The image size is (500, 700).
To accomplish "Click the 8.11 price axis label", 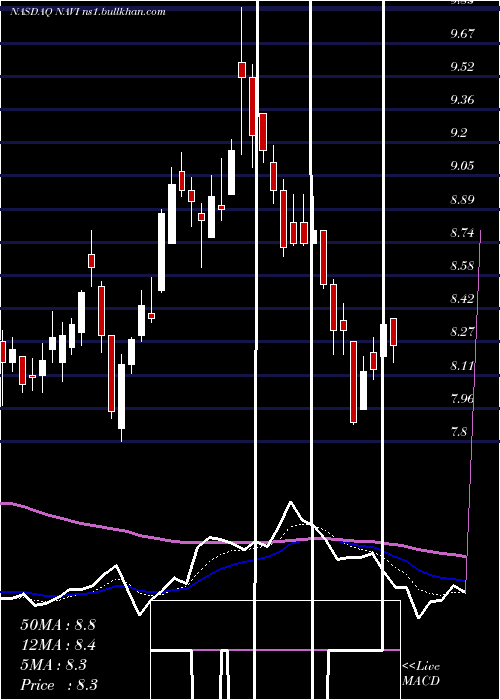I will click(462, 366).
